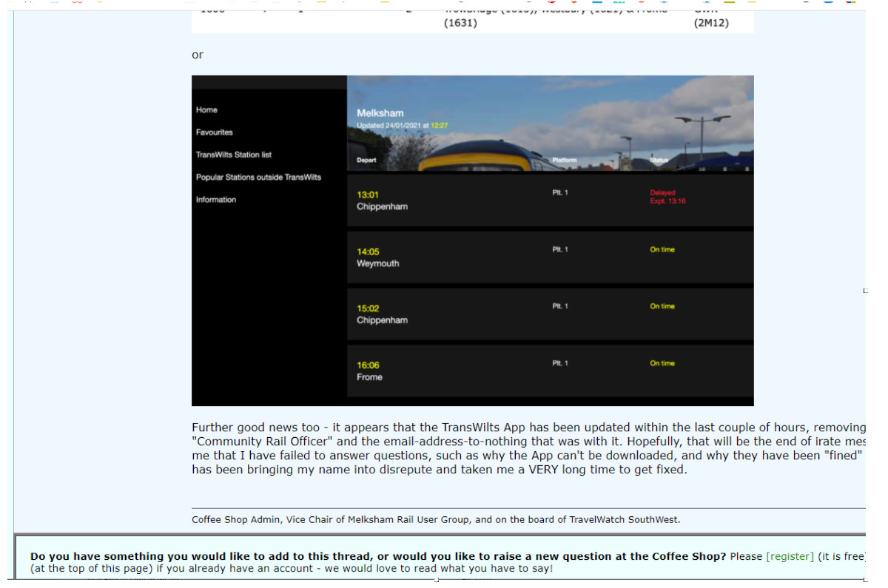Screen dimensions: 888x588
Task: Click the yellow 12:27 update time
Action: (439, 126)
